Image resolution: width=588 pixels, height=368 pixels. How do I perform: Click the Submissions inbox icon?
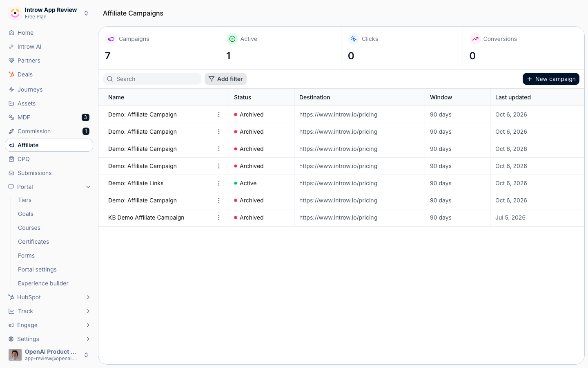point(11,173)
